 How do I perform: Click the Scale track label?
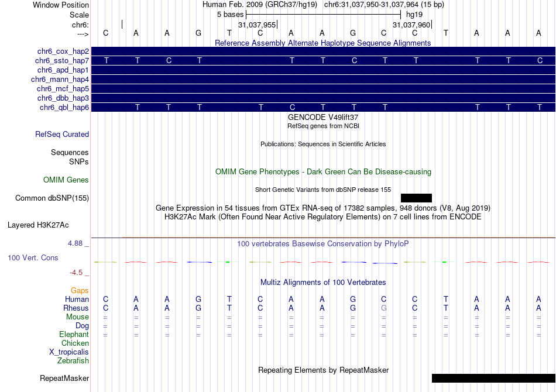pyautogui.click(x=79, y=15)
